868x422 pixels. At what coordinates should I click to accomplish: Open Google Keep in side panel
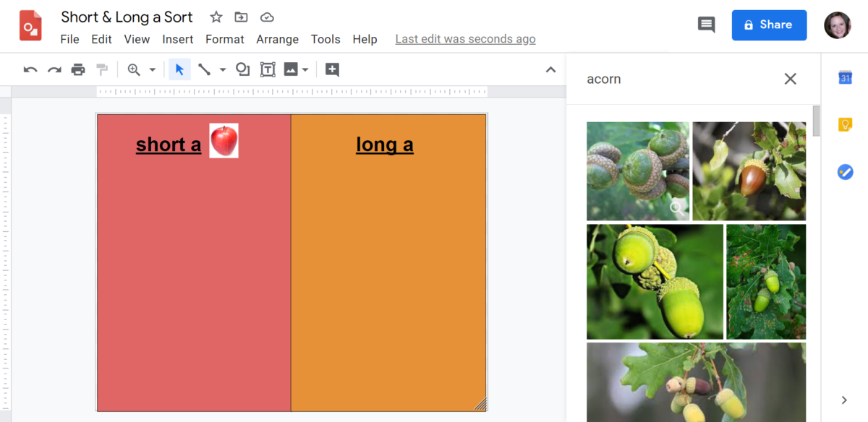[845, 125]
